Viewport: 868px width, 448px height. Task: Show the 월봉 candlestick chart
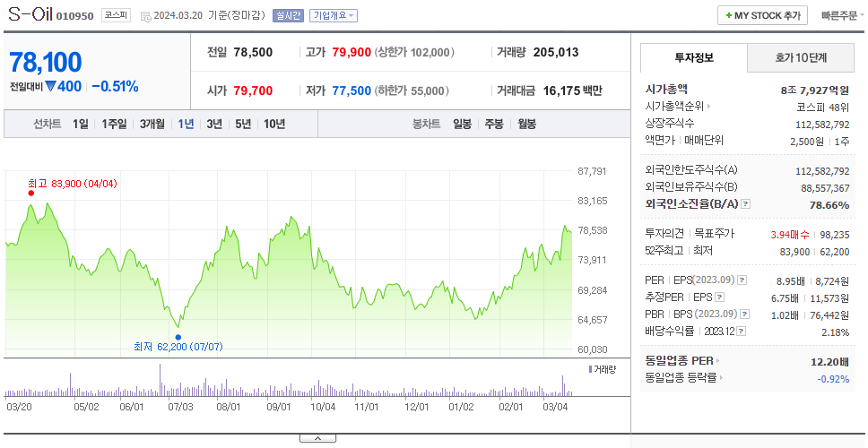527,124
